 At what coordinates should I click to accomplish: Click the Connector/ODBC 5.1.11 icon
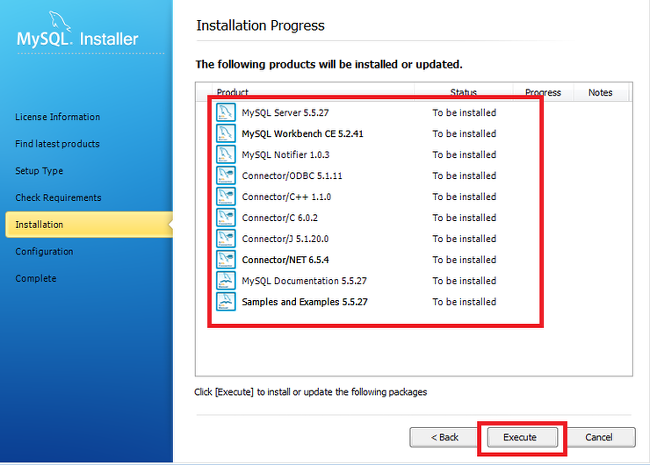[x=226, y=176]
